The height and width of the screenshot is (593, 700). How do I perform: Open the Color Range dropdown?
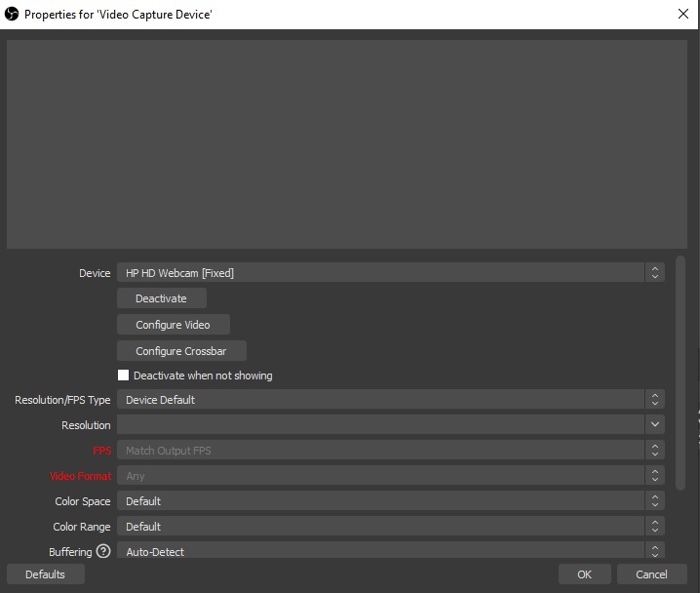391,527
